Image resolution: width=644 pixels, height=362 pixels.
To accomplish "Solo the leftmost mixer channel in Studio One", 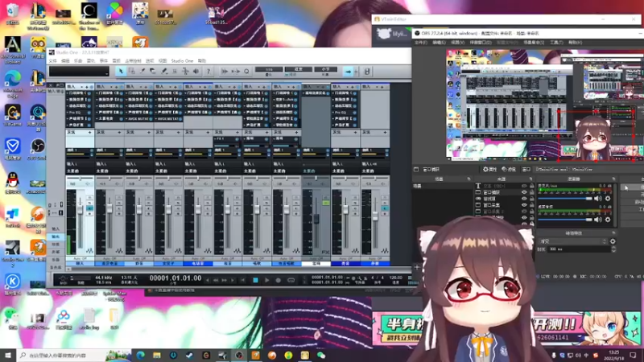I will 89,203.
